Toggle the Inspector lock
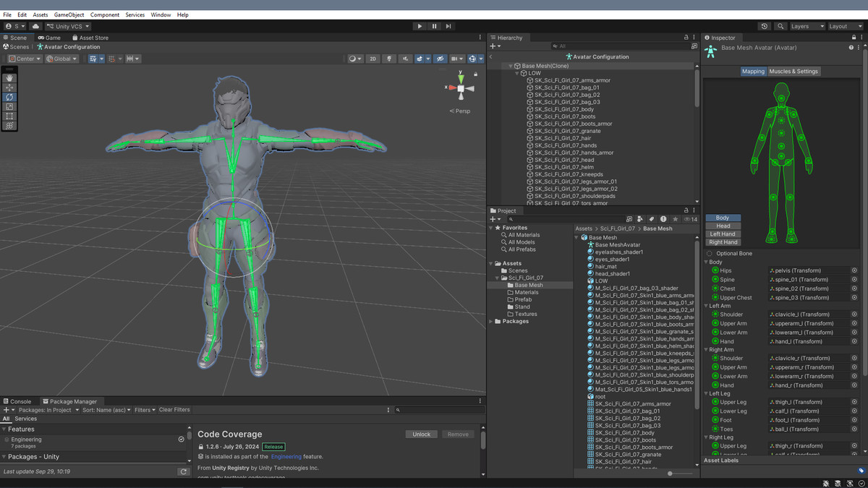This screenshot has height=488, width=868. (x=852, y=38)
